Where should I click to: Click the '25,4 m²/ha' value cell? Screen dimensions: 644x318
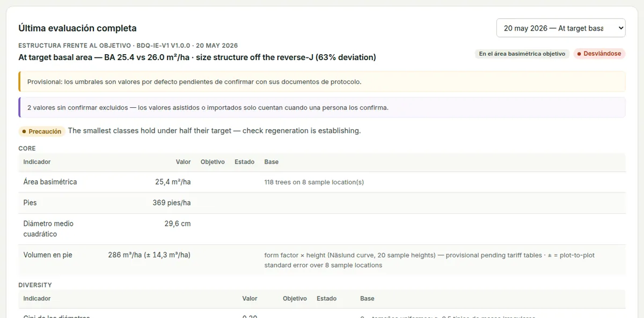173,182
